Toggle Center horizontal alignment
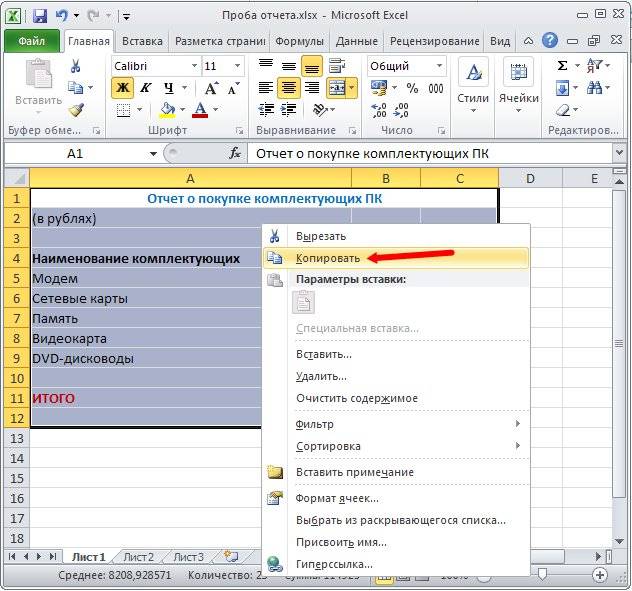This screenshot has width=632, height=591. tap(289, 87)
